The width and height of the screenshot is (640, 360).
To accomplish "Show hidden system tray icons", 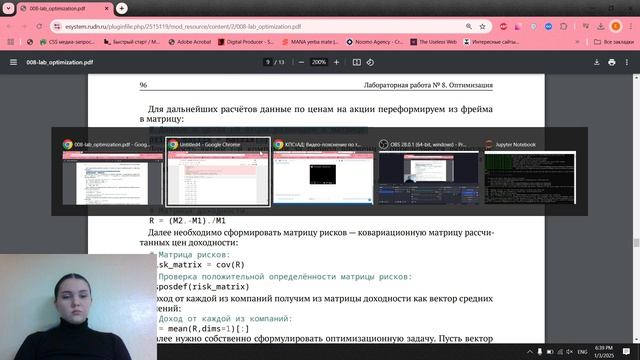I will pyautogui.click(x=530, y=351).
